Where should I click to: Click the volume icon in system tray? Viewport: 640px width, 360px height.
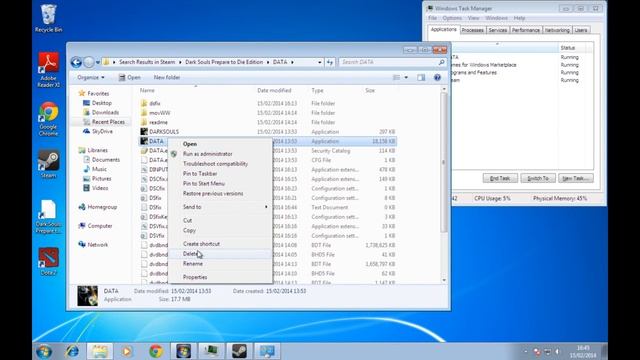pos(558,351)
